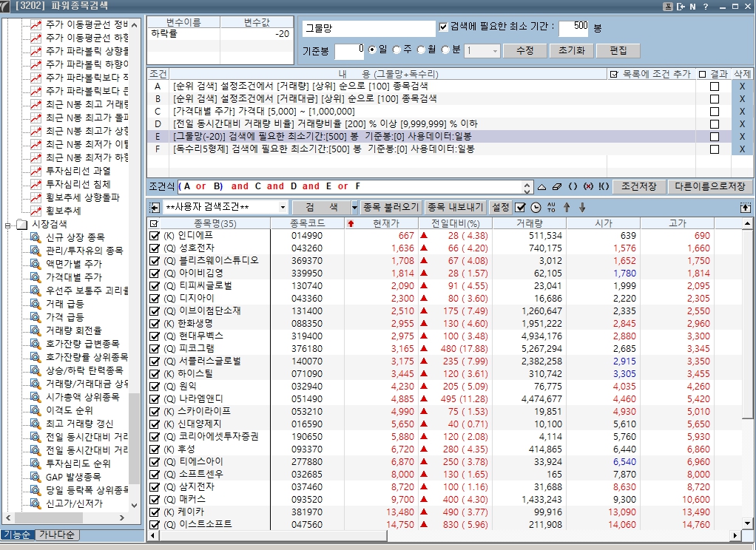Screen dimensions: 756x550
Task: Switch to the 가나다순 tab
Action: point(58,535)
